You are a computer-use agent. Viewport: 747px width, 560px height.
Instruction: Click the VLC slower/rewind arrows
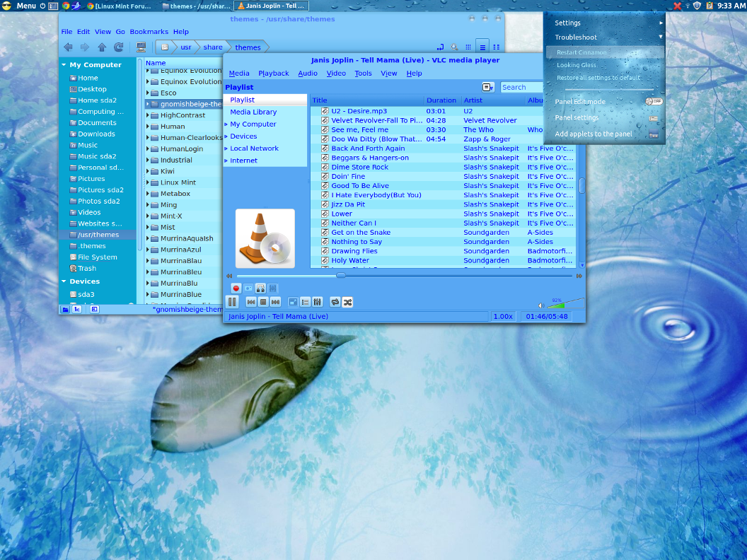click(x=229, y=276)
